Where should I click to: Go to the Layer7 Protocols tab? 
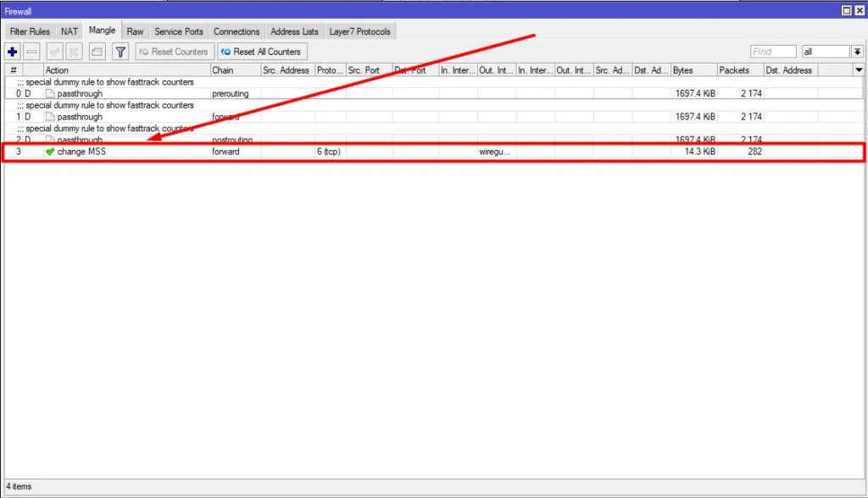click(360, 31)
